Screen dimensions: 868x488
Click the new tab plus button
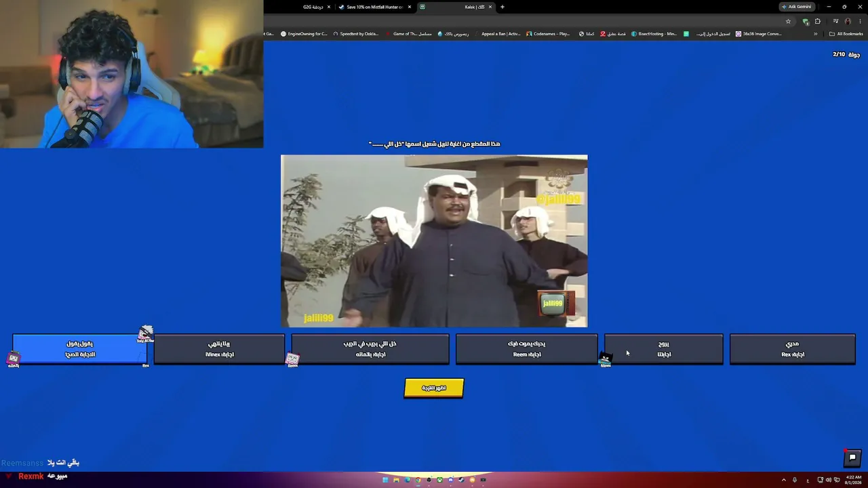[502, 7]
